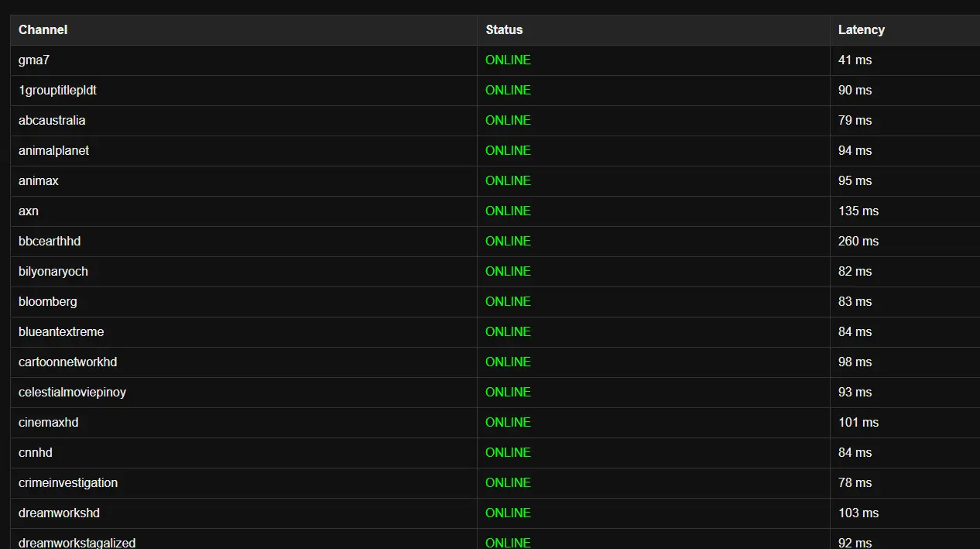The height and width of the screenshot is (549, 980).
Task: Click ONLINE status in abcaustralia row
Action: tap(508, 120)
